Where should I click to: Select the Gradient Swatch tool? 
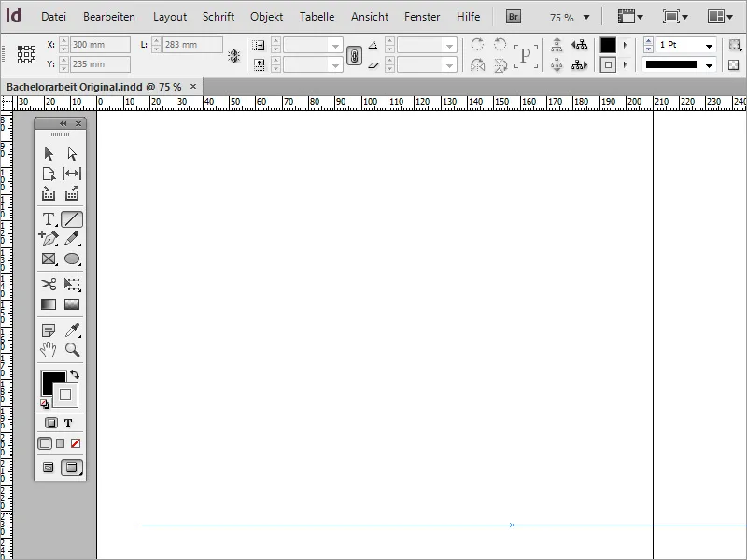(x=49, y=304)
